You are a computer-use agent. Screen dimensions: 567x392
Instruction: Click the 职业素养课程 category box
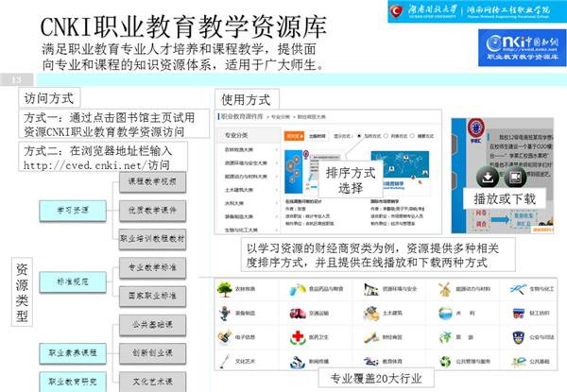(73, 352)
